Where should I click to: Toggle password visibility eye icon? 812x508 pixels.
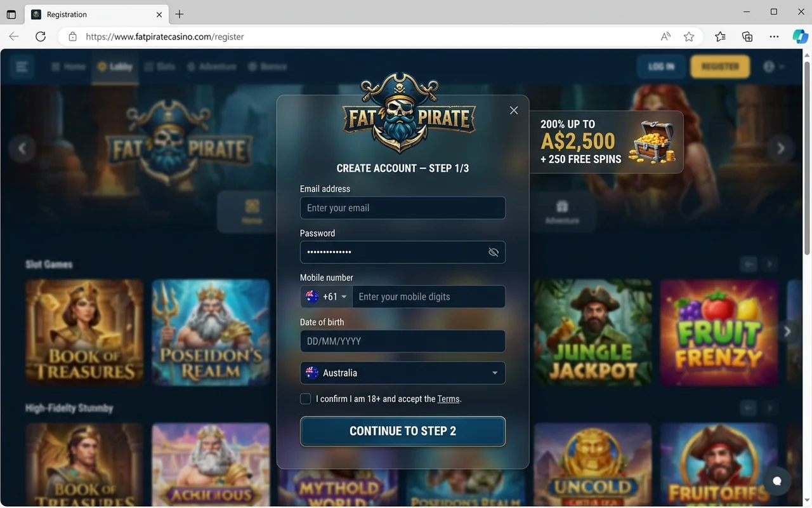pyautogui.click(x=494, y=252)
